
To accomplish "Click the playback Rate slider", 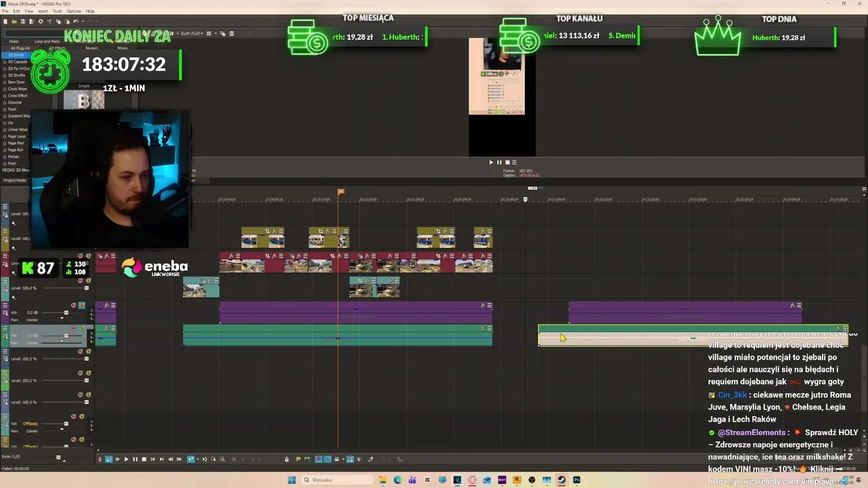I will tap(58, 457).
